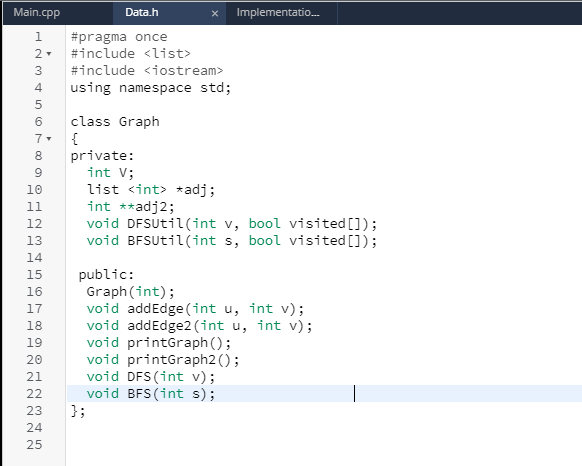The height and width of the screenshot is (466, 582).
Task: Click the 'public:' keyword
Action: pos(106,275)
